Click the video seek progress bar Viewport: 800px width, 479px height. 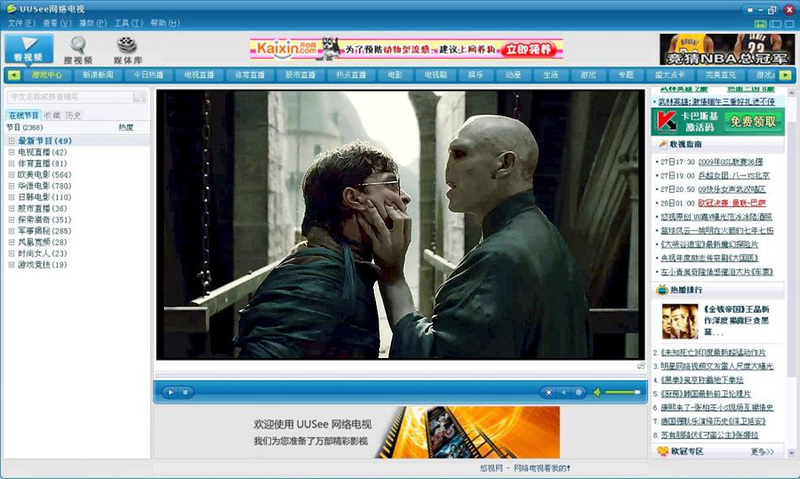point(400,375)
